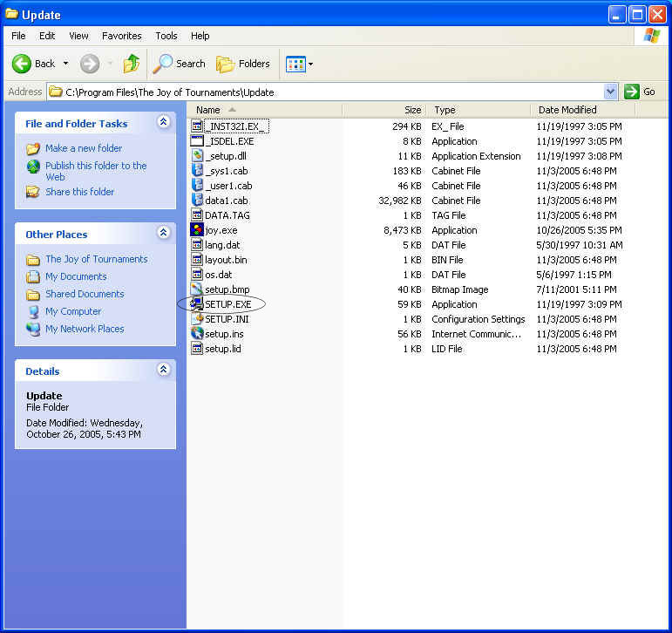Open the Edit menu
Viewport: 672px width, 633px height.
[x=47, y=36]
